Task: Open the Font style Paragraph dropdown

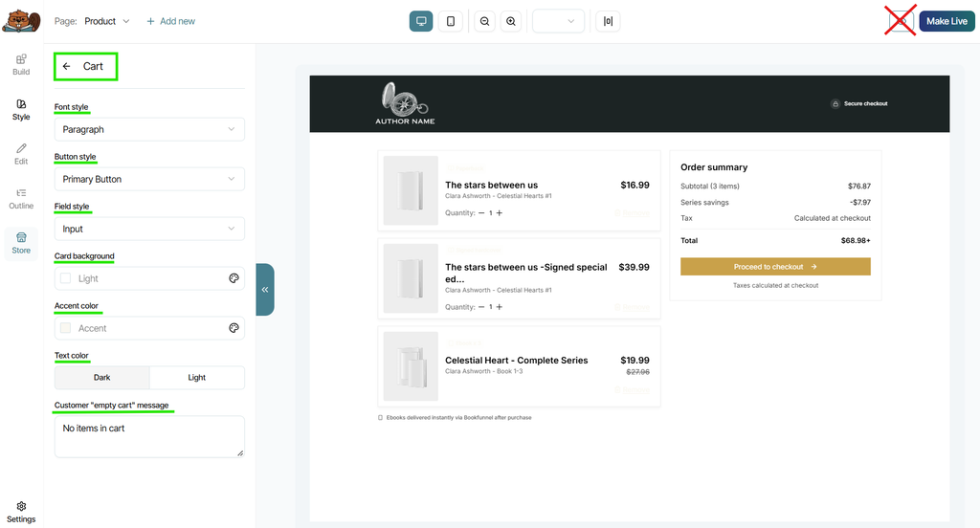Action: (149, 129)
